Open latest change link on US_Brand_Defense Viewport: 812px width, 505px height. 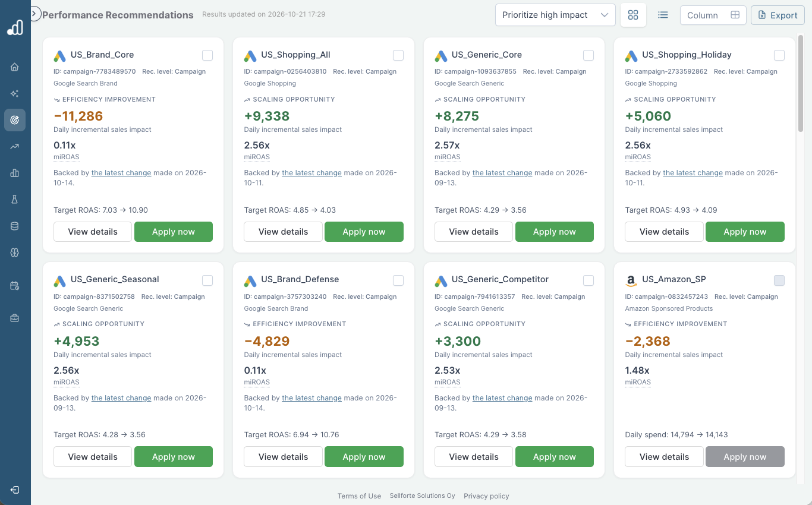tap(311, 398)
